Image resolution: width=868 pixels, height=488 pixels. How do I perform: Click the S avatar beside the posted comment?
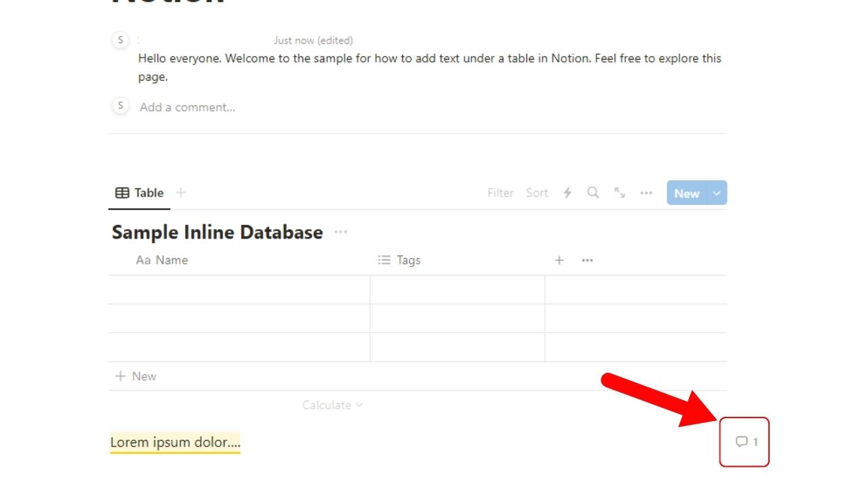tap(120, 40)
